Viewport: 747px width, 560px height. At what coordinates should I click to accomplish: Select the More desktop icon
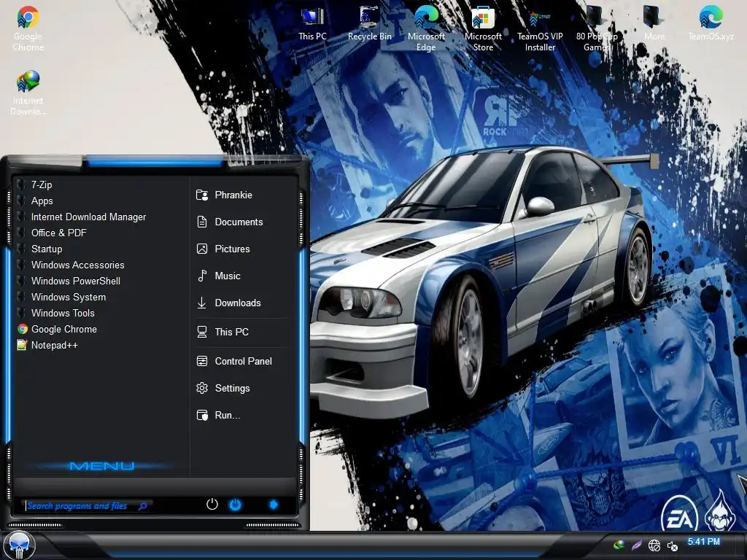[x=654, y=24]
